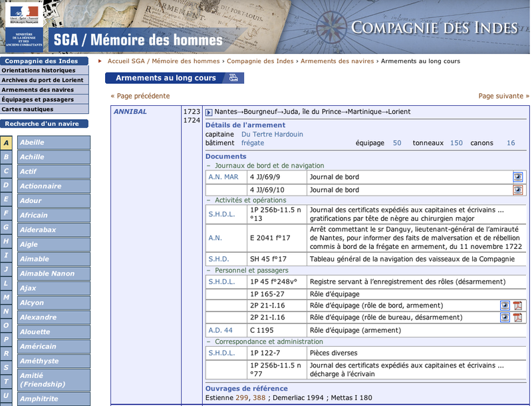532x406 pixels.
Task: Choose ship Alouette from list
Action: click(x=54, y=332)
